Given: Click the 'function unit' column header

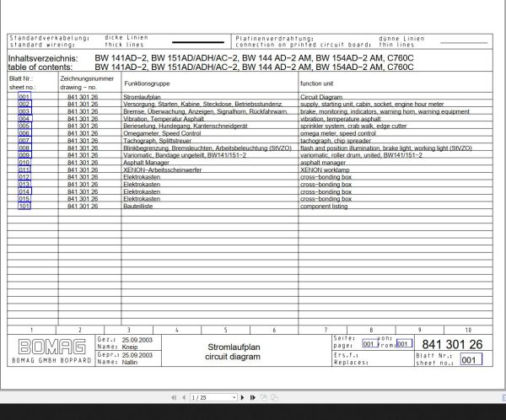Looking at the screenshot, I should (316, 83).
